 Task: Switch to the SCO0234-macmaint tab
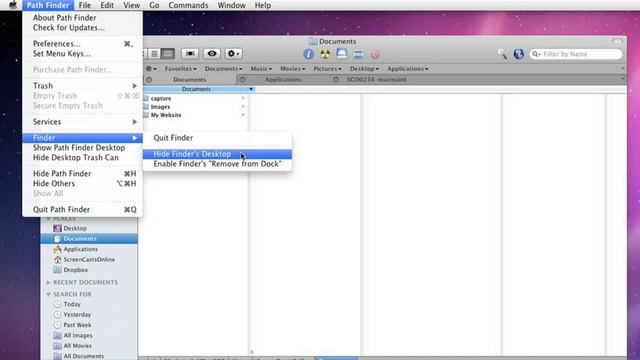click(x=376, y=80)
